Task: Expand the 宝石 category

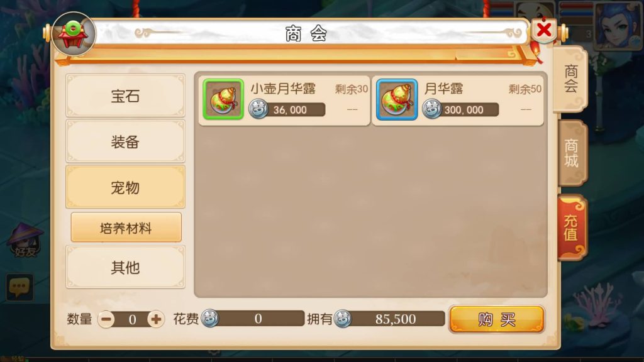Action: 125,96
